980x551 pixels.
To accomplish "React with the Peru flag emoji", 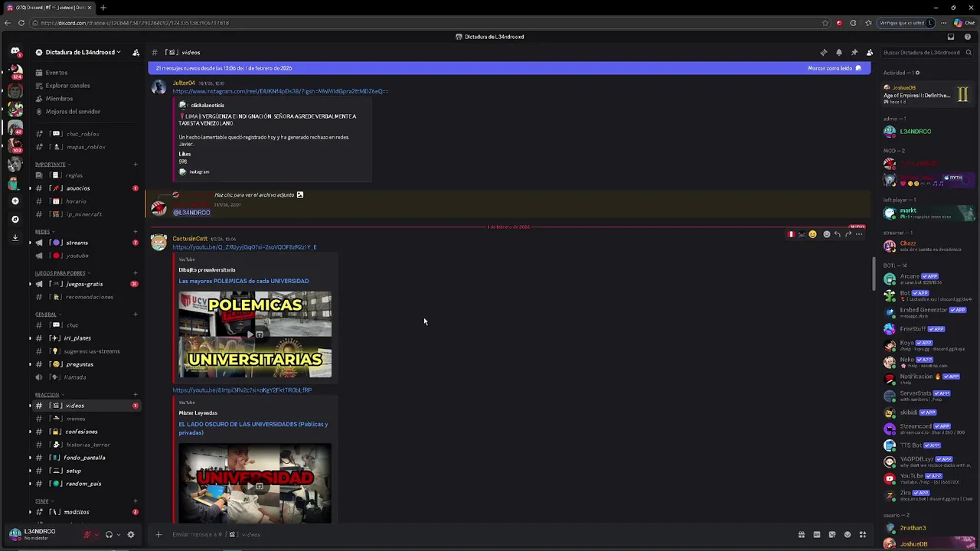I will click(x=791, y=234).
